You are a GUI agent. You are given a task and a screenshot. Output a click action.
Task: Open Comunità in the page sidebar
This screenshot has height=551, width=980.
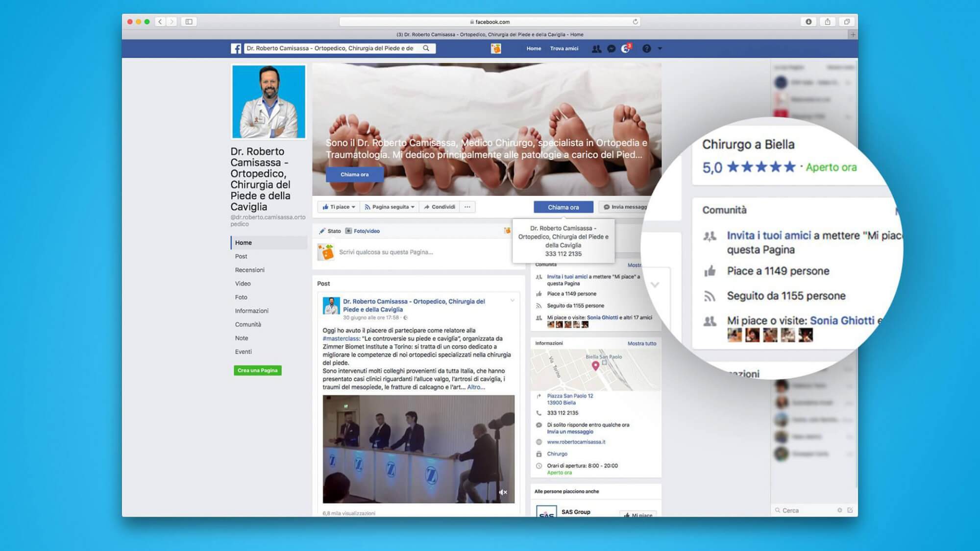tap(248, 324)
